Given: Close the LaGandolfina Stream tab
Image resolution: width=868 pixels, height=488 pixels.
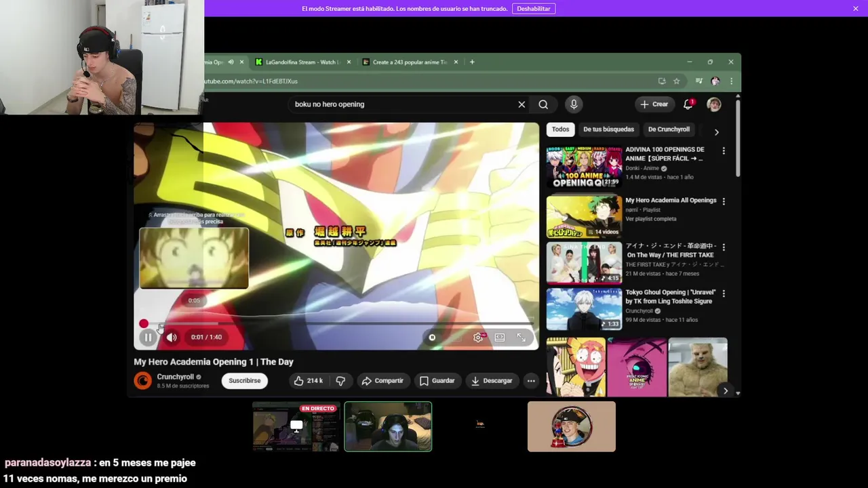Looking at the screenshot, I should 349,62.
